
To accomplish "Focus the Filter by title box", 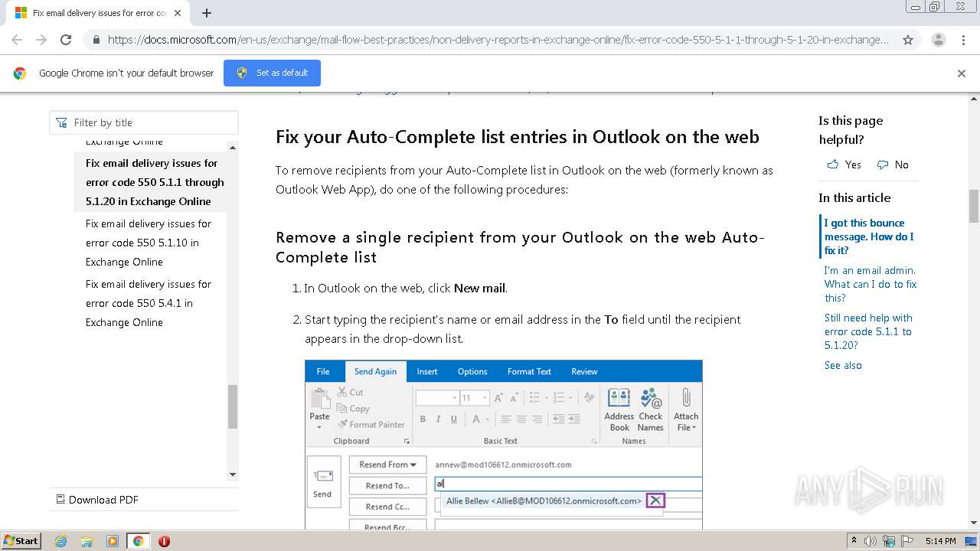I will (144, 122).
